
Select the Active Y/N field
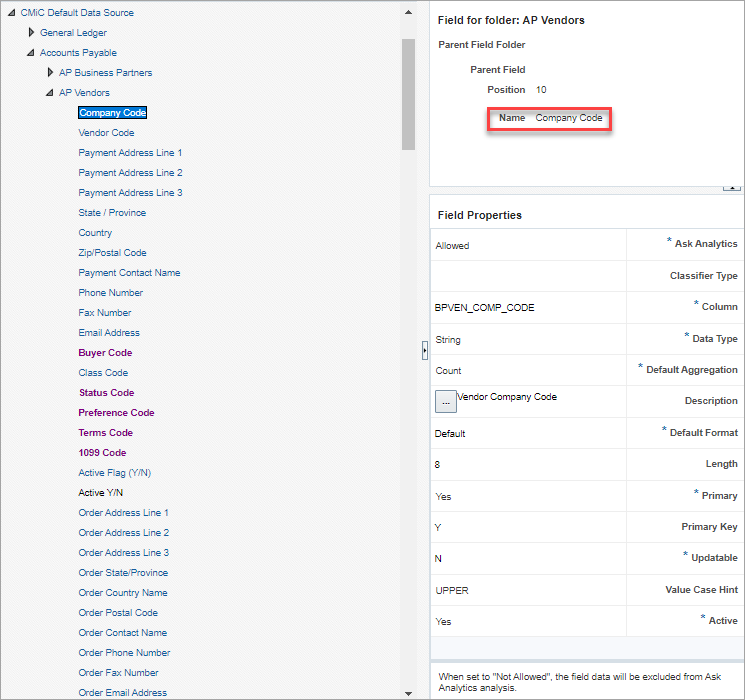[x=101, y=493]
